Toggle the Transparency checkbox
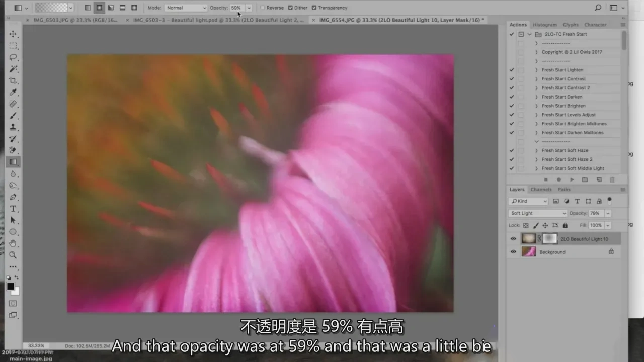This screenshot has height=362, width=644. click(x=314, y=8)
